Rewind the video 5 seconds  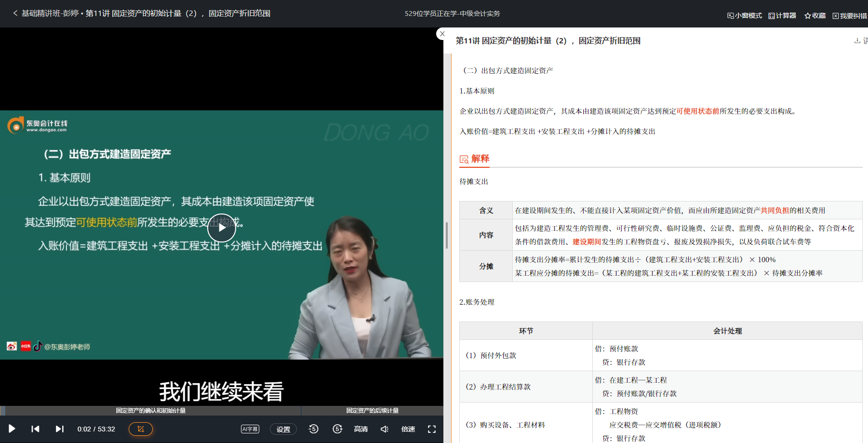[x=313, y=429]
